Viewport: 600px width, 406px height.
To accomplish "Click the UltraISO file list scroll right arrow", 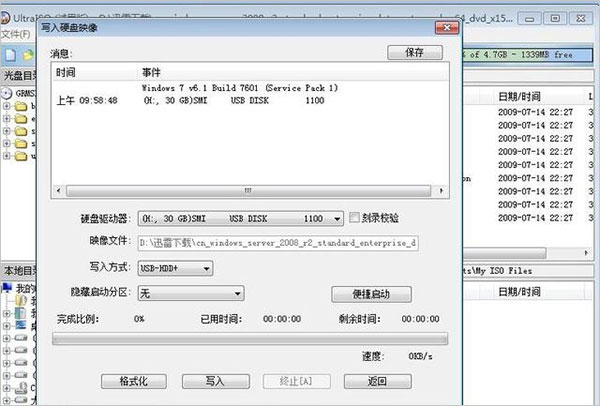I will (586, 253).
